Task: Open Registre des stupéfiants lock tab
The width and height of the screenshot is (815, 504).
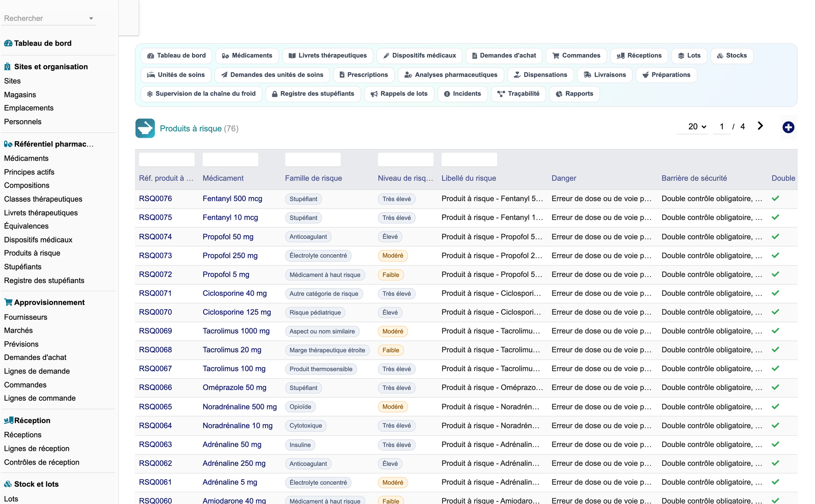Action: pyautogui.click(x=313, y=94)
